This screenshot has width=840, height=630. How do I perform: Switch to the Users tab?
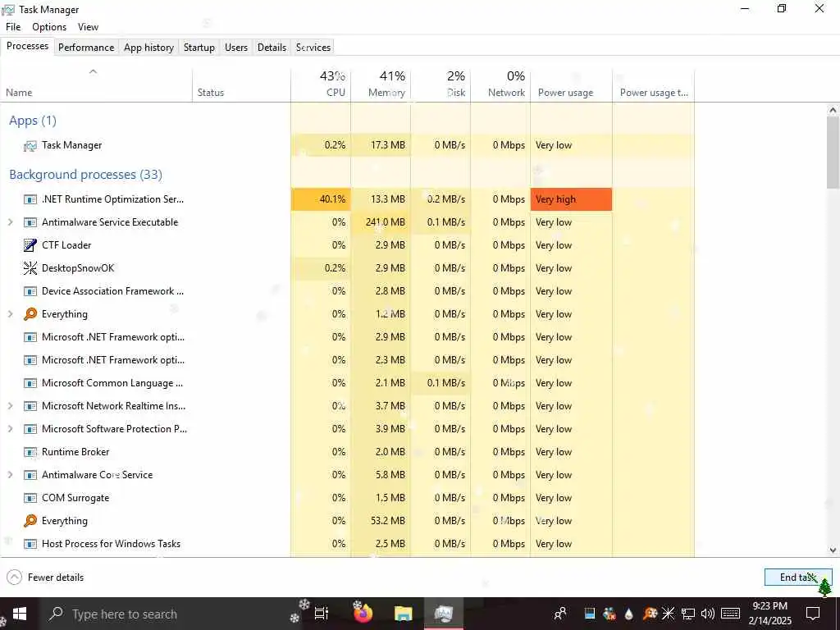(236, 47)
